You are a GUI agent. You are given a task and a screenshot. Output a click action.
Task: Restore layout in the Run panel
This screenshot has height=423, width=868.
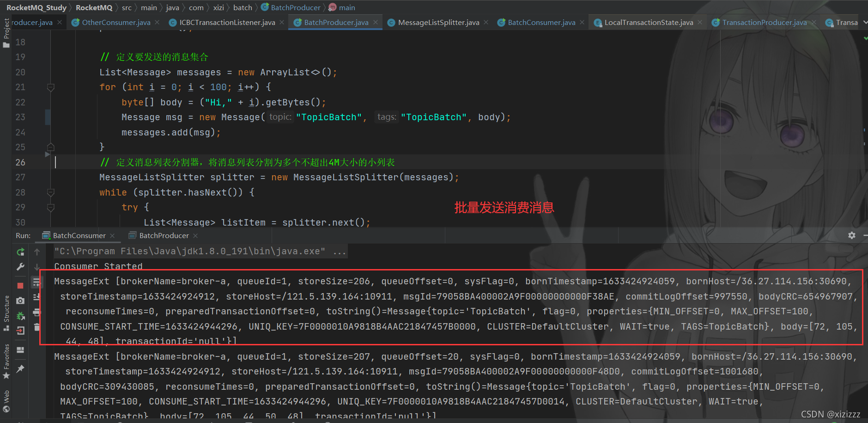tap(20, 350)
